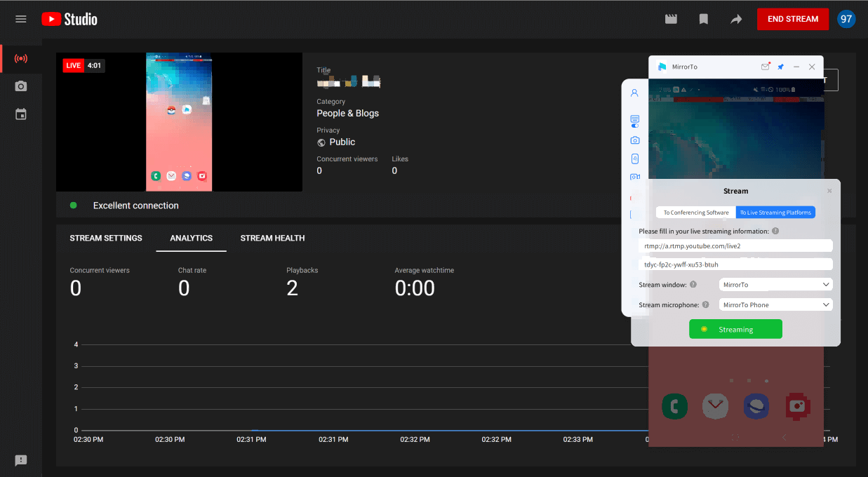868x477 pixels.
Task: Click the Chat rate label
Action: 192,270
